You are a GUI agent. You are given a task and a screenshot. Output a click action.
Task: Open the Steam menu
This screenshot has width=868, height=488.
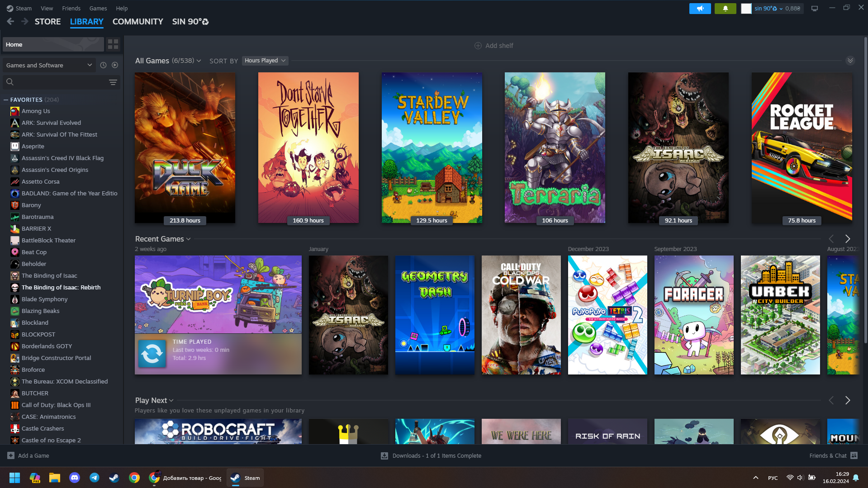[x=19, y=8]
